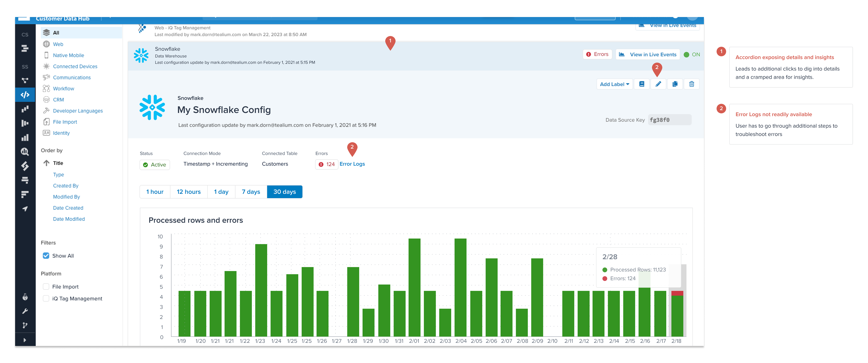Filter by CRM category
The image size is (868, 363).
[58, 100]
